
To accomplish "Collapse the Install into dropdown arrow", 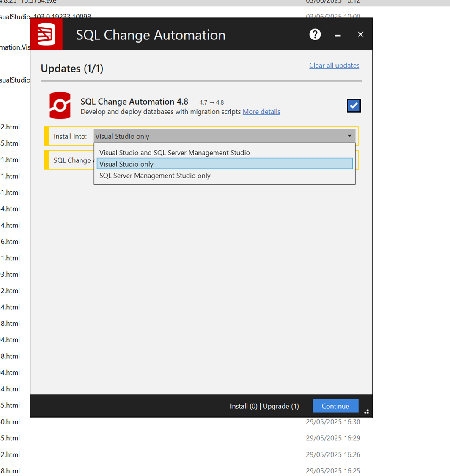I will pos(350,136).
